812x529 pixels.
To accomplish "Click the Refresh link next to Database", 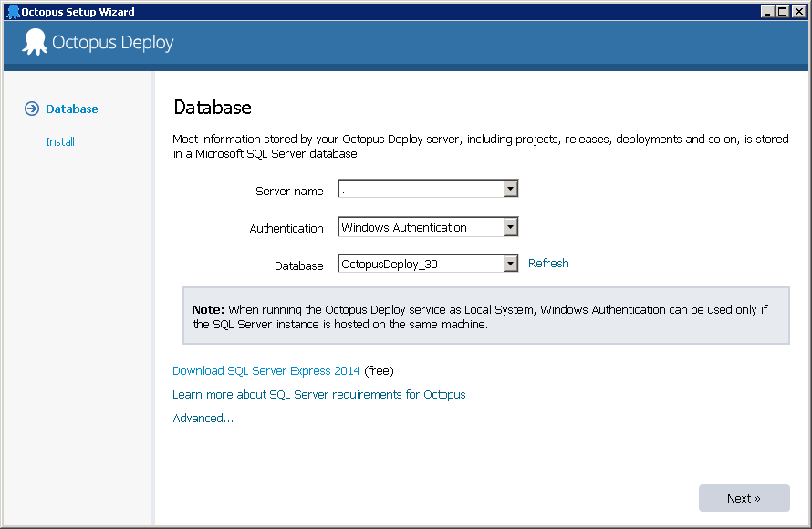I will point(548,264).
